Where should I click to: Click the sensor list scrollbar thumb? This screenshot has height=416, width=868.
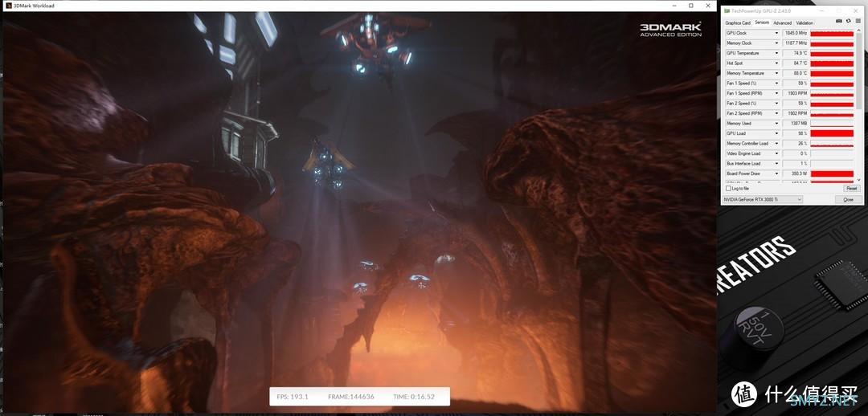(859, 70)
